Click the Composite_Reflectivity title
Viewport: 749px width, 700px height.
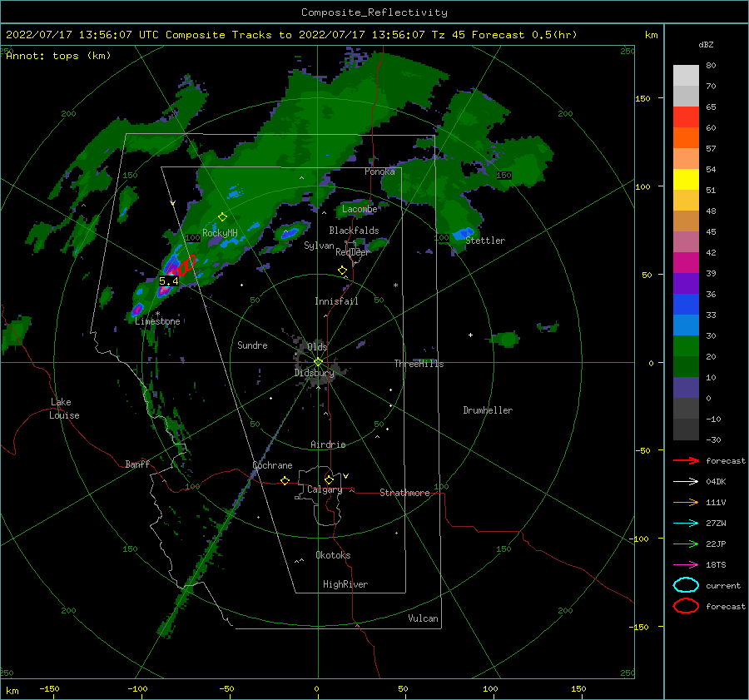point(374,12)
